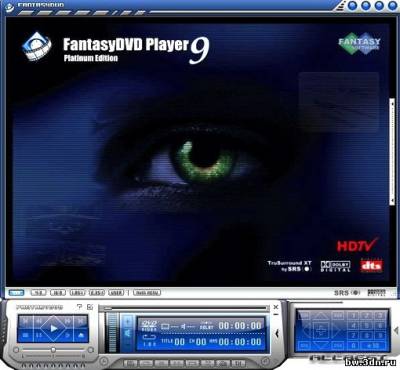Screen dimensions: 400x370
Task: Stop playback with the stop square icon
Action: tap(26, 335)
